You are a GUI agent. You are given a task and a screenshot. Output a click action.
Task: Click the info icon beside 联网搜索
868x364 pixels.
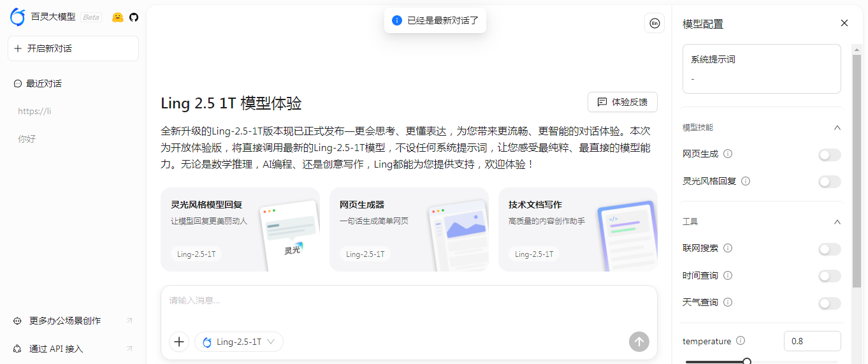[728, 248]
